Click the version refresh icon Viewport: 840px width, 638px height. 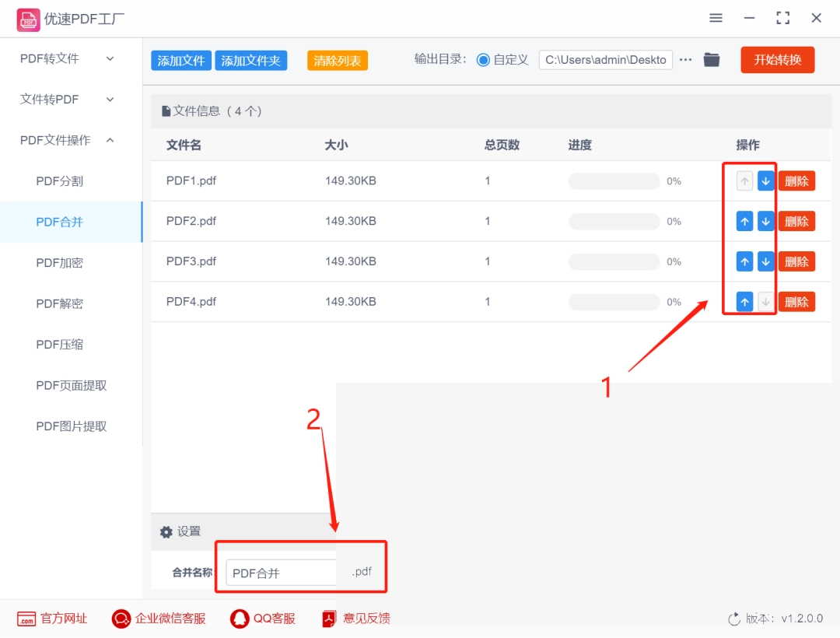tap(734, 619)
